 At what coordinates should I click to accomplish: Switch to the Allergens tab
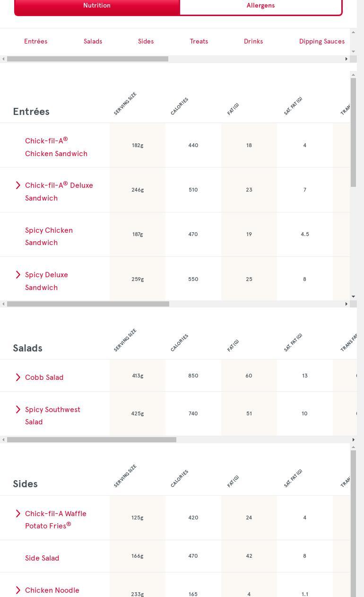click(x=260, y=6)
